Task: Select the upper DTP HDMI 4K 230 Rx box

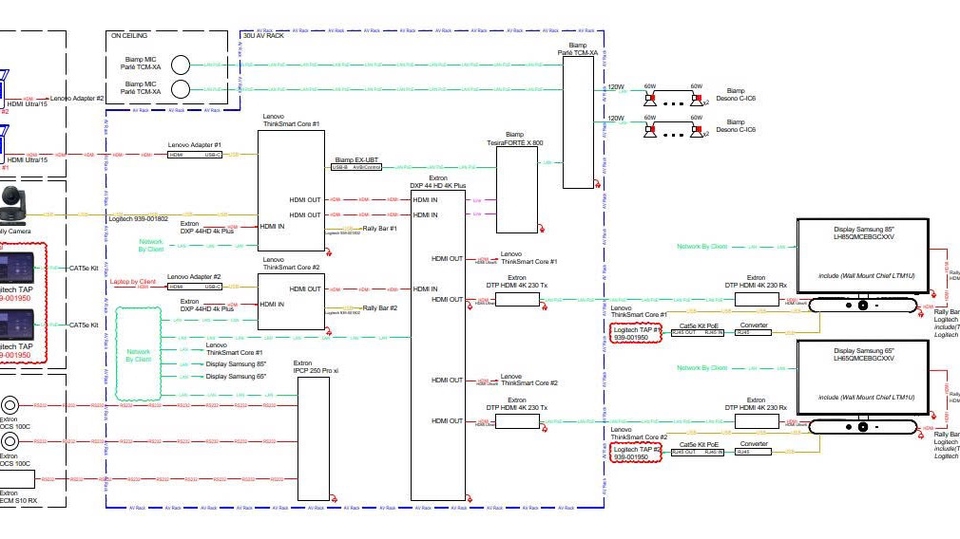Action: click(757, 300)
